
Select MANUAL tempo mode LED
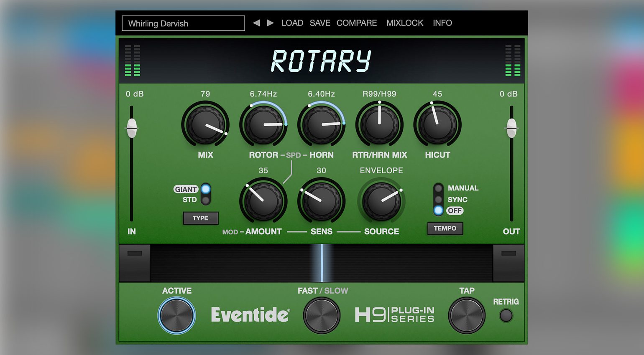(438, 188)
